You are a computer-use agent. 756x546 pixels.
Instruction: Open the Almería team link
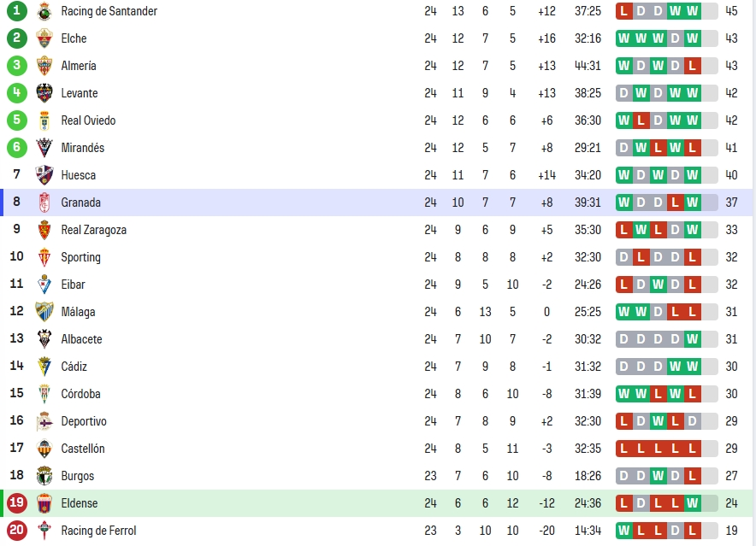pos(79,66)
